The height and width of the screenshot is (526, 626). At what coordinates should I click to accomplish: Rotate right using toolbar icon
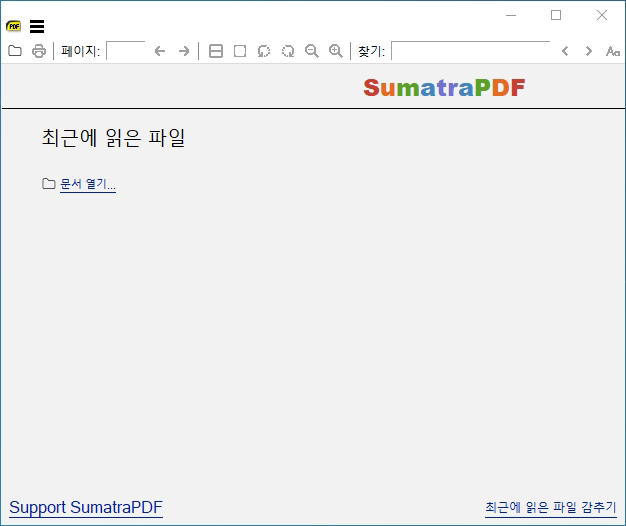pyautogui.click(x=288, y=51)
